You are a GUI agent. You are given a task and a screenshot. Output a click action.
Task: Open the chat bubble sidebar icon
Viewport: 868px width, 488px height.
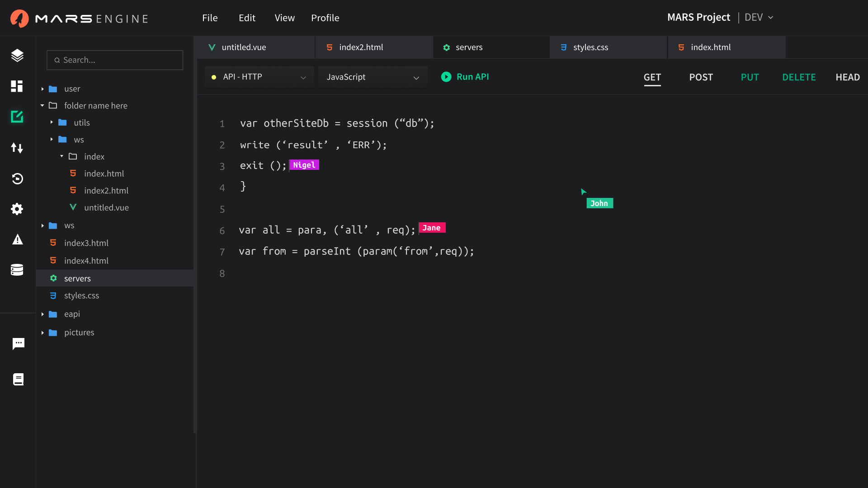coord(18,344)
